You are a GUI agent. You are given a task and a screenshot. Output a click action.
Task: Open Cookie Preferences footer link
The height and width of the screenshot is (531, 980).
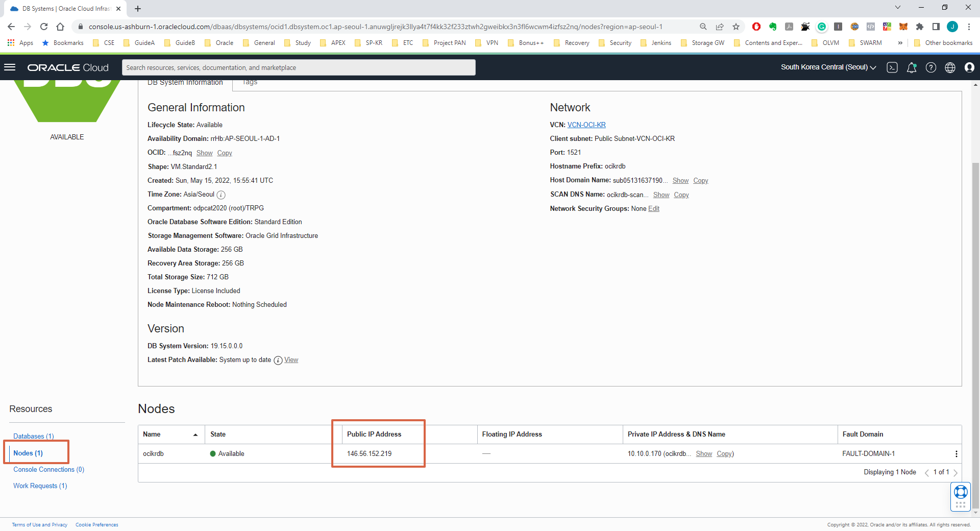tap(97, 525)
